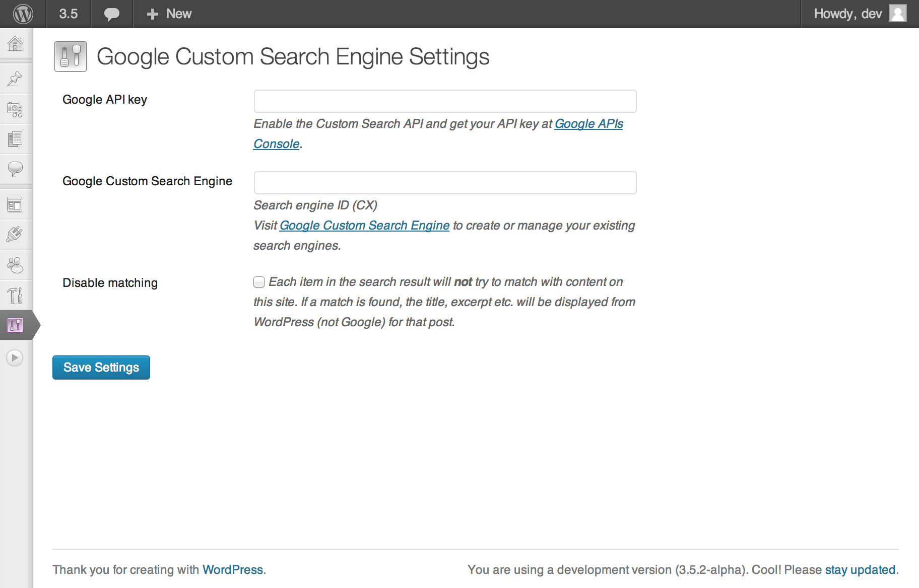This screenshot has height=588, width=919.
Task: Click the 3.5 site name menu
Action: (x=69, y=14)
